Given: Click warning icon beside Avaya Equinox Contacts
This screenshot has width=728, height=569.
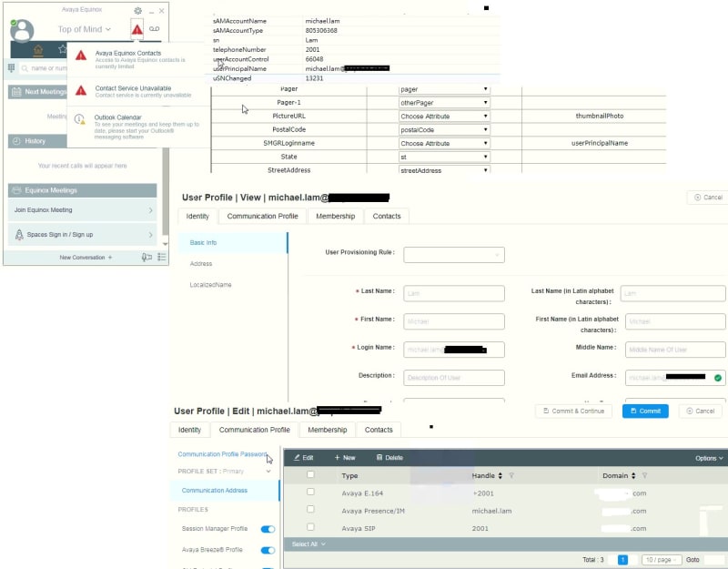Looking at the screenshot, I should [x=81, y=56].
